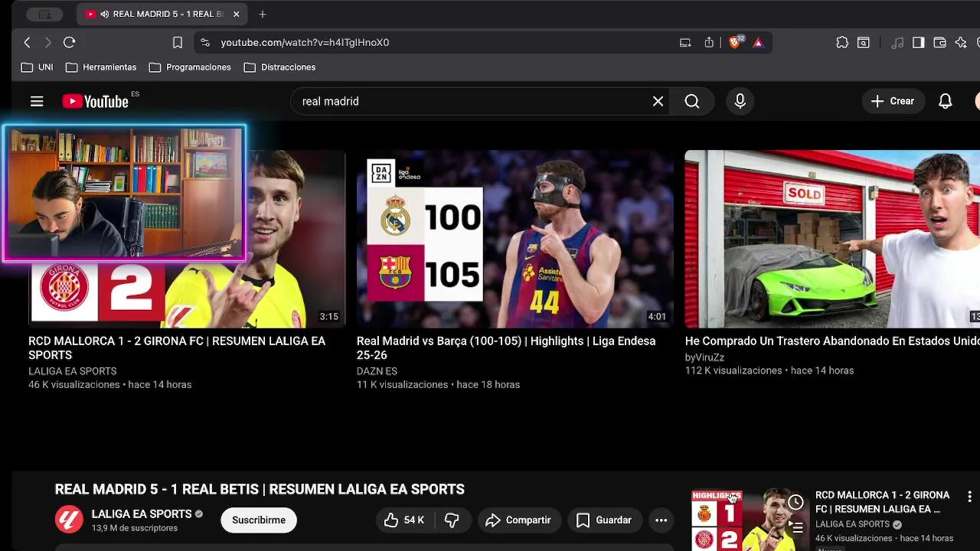The height and width of the screenshot is (551, 980).
Task: Open tab search icon in toolbar
Action: coord(864,43)
